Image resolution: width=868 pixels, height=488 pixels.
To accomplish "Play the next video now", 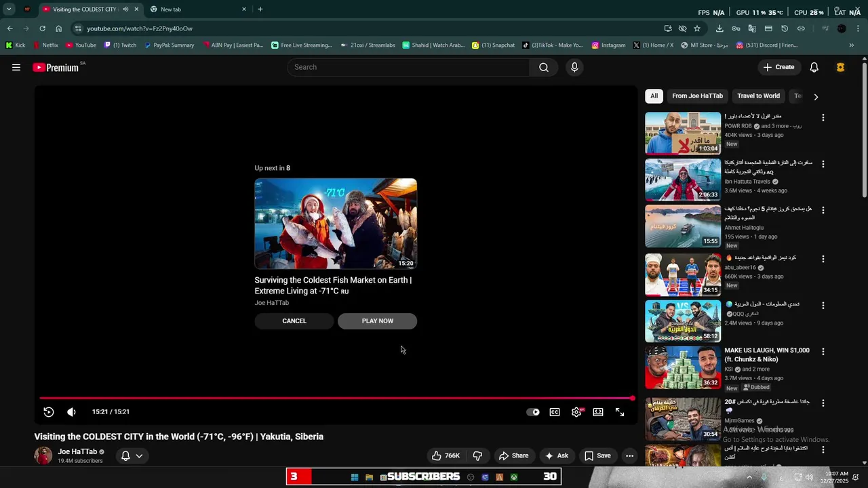I will 378,321.
